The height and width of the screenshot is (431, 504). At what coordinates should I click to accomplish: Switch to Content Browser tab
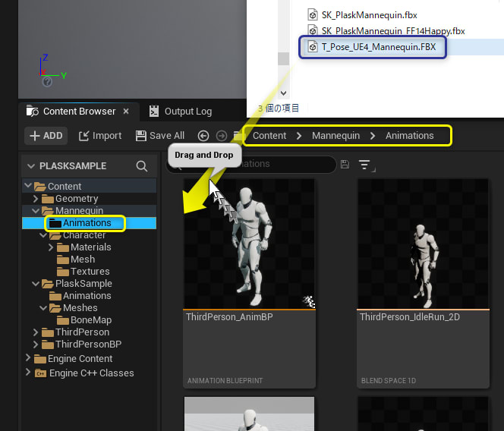(x=79, y=112)
